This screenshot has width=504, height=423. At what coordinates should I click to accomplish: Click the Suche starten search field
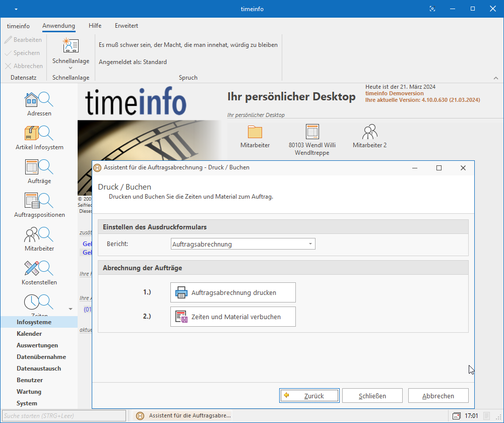(64, 416)
